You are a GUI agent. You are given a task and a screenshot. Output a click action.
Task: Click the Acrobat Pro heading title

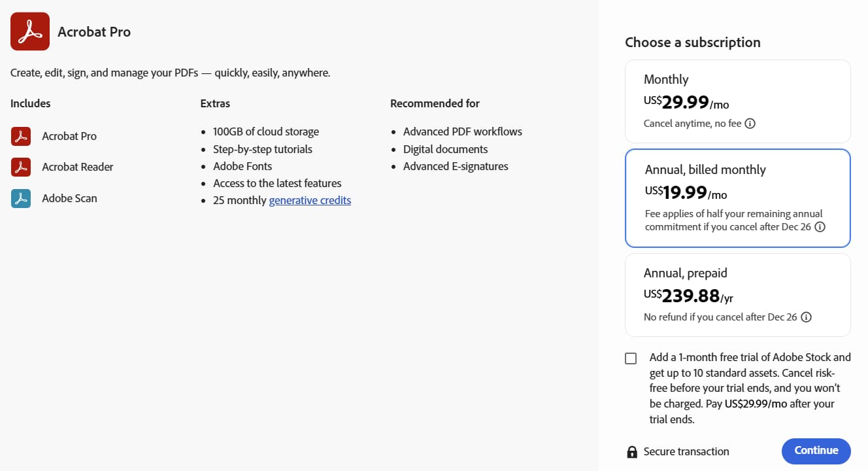pyautogui.click(x=94, y=31)
